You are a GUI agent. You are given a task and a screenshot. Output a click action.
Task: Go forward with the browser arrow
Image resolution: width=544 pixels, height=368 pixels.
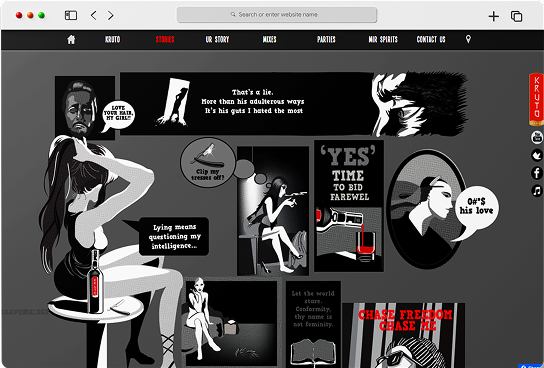click(110, 15)
